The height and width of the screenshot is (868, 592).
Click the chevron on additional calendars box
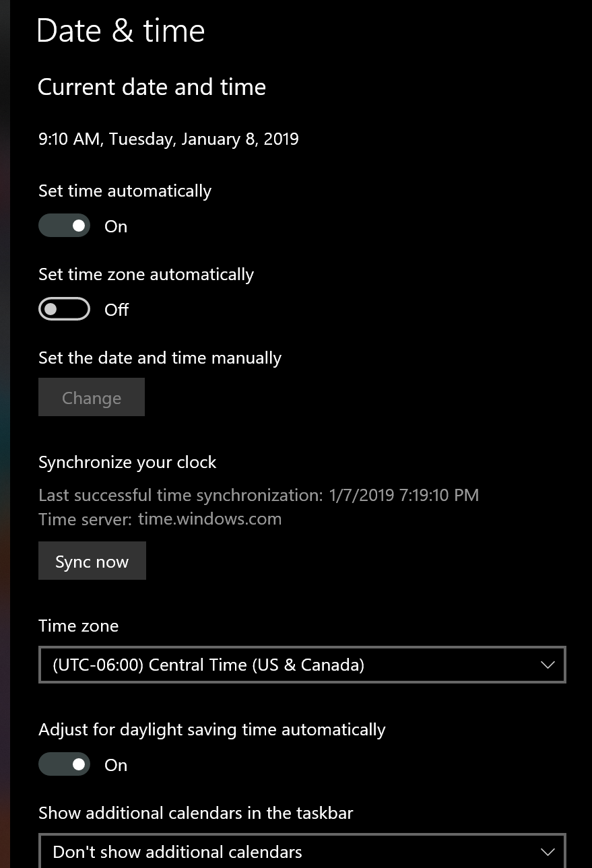click(x=548, y=852)
